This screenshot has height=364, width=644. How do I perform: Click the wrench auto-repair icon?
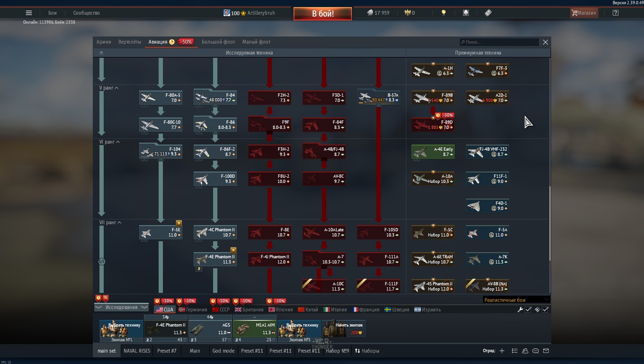520,309
